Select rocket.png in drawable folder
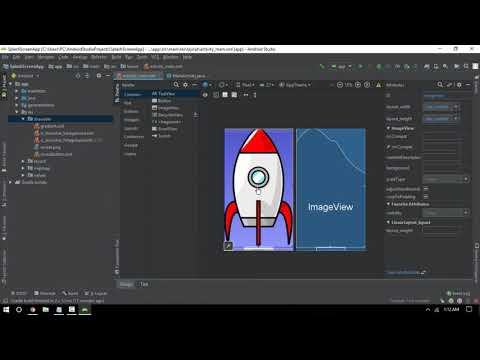 pyautogui.click(x=47, y=147)
